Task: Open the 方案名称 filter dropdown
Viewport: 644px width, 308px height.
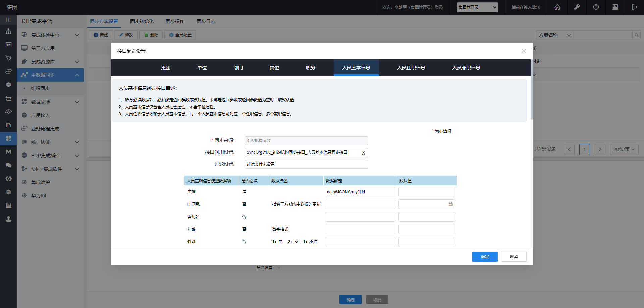Action: pyautogui.click(x=554, y=35)
